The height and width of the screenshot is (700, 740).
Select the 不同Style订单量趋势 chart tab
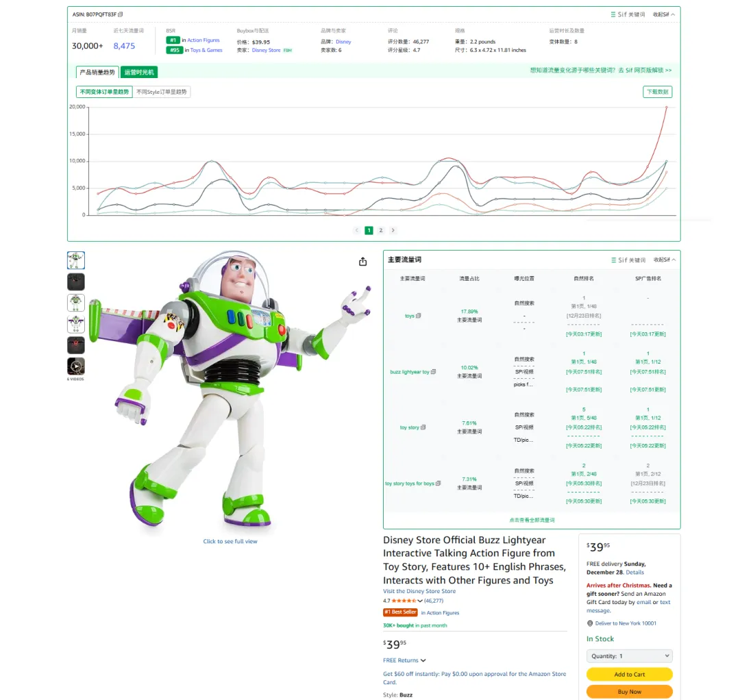(162, 92)
